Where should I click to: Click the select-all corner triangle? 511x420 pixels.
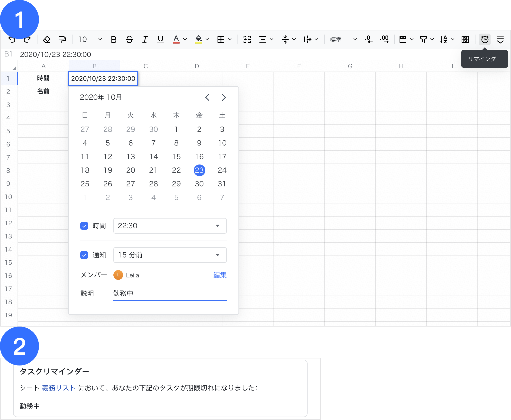[14, 68]
